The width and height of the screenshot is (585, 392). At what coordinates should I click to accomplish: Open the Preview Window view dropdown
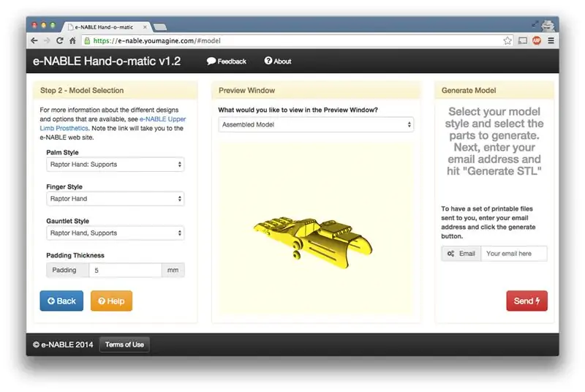pos(316,124)
